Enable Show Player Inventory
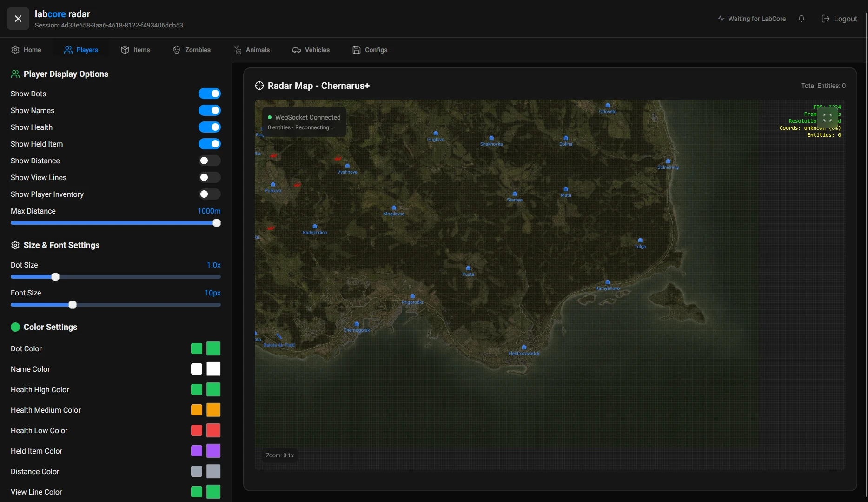 click(x=210, y=194)
